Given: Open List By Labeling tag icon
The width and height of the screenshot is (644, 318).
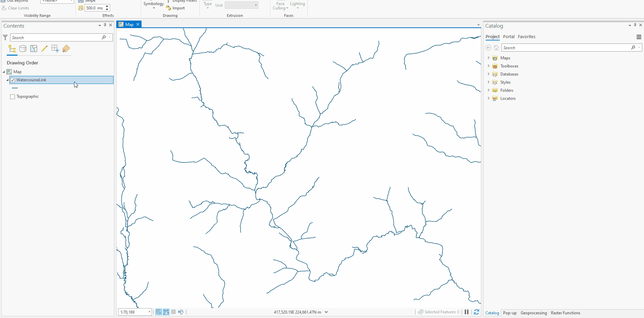Looking at the screenshot, I should tap(66, 49).
